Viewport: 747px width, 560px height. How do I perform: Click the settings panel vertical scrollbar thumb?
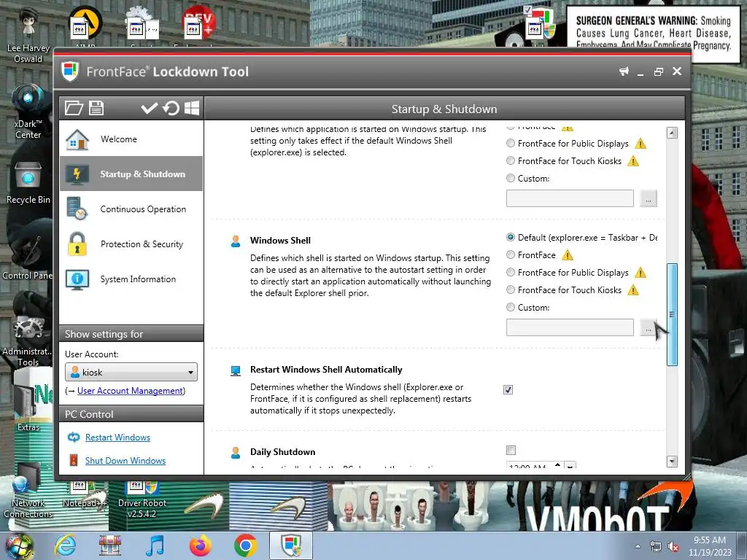pos(672,314)
